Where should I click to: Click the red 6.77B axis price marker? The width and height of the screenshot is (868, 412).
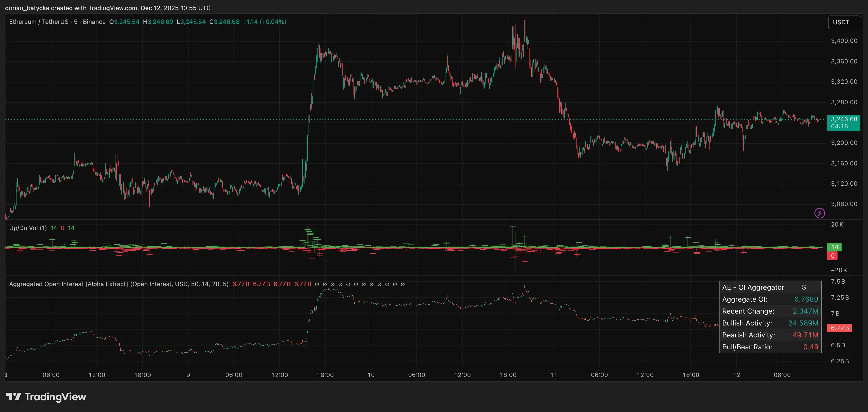coord(839,328)
